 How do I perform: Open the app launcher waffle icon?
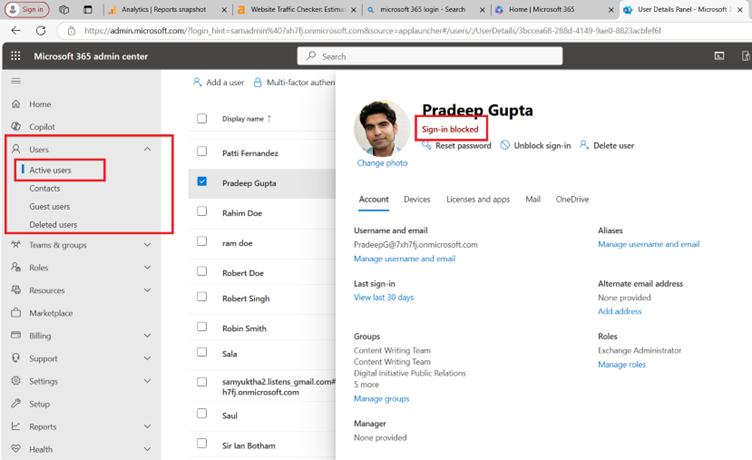pyautogui.click(x=15, y=56)
